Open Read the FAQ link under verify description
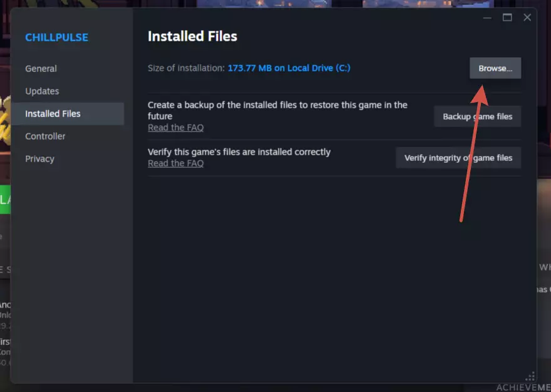 175,163
